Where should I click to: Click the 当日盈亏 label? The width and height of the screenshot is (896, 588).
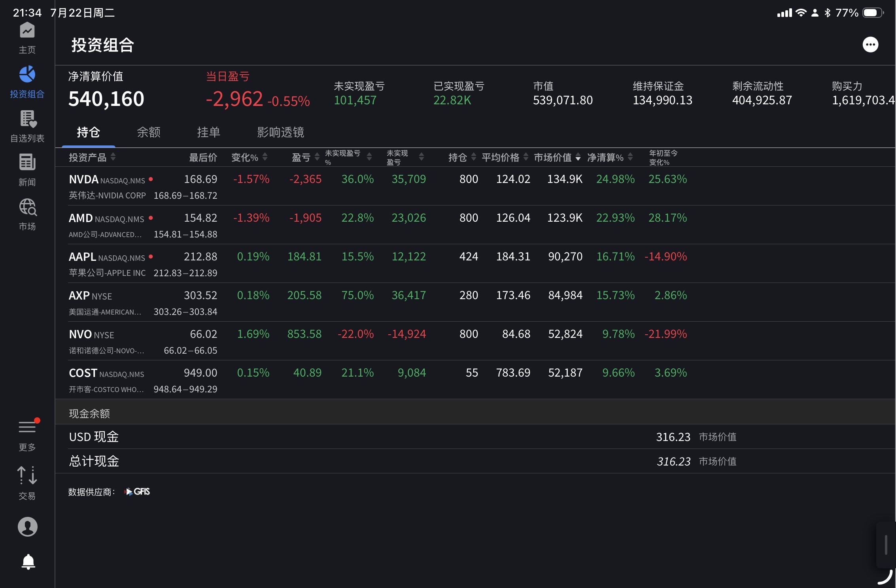(x=228, y=76)
